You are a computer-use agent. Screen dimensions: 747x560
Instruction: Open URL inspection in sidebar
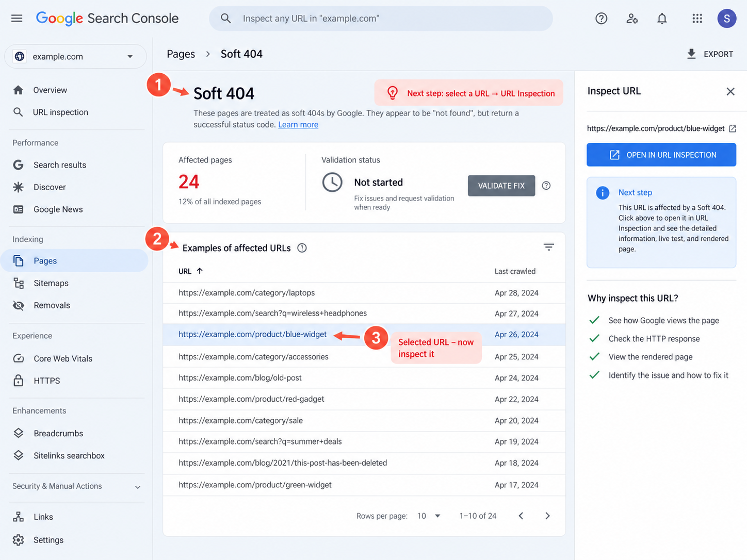tap(60, 112)
